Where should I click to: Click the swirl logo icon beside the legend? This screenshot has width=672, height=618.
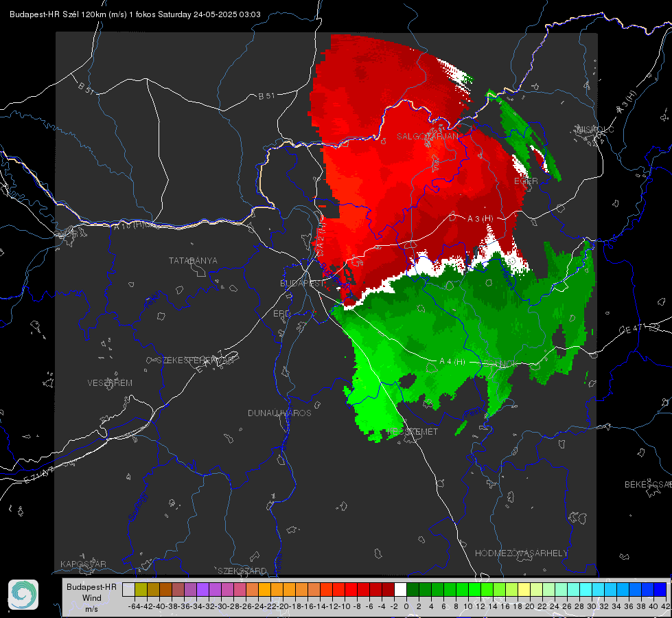23,595
